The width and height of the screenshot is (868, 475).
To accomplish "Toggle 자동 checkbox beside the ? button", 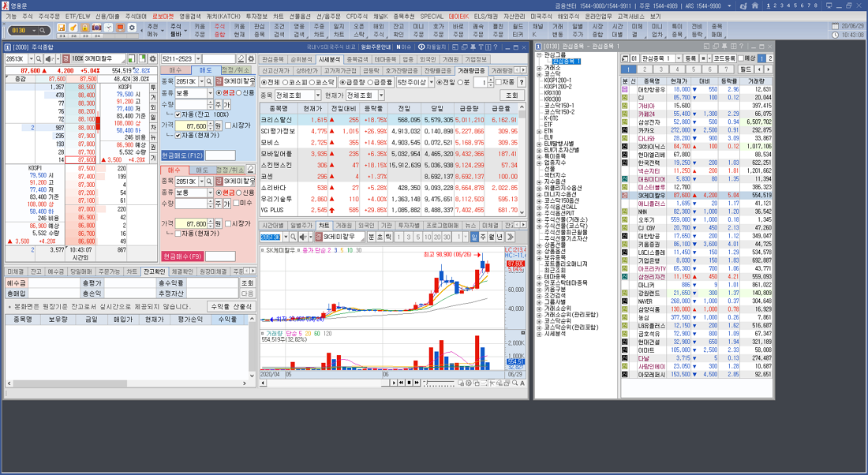I will [x=499, y=82].
